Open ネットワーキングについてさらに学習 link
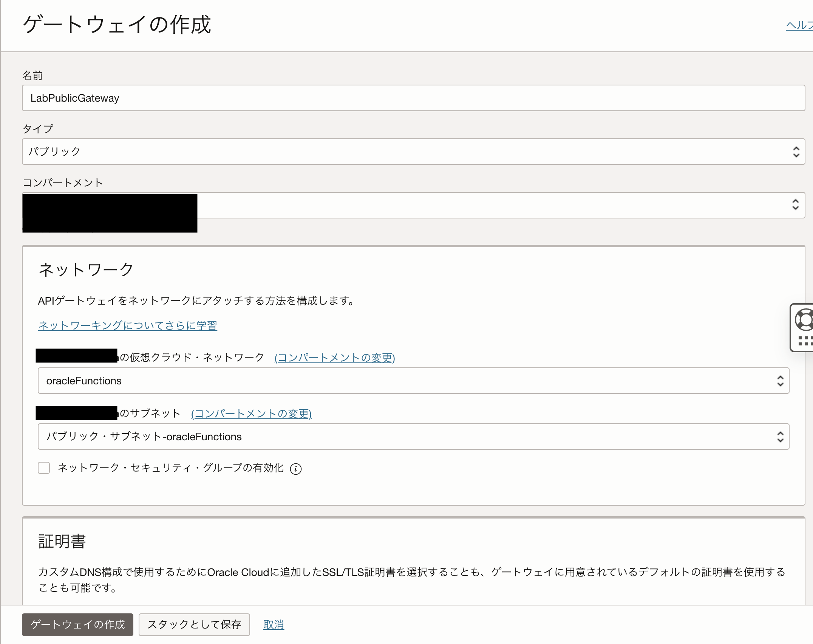 click(x=127, y=325)
